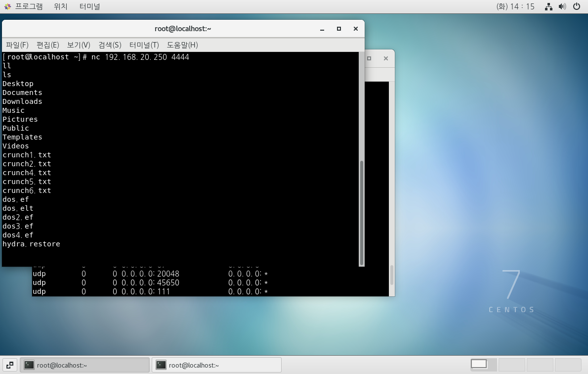Screen dimensions: 588x374
Task: Maximize the background terminal window
Action: pos(369,58)
